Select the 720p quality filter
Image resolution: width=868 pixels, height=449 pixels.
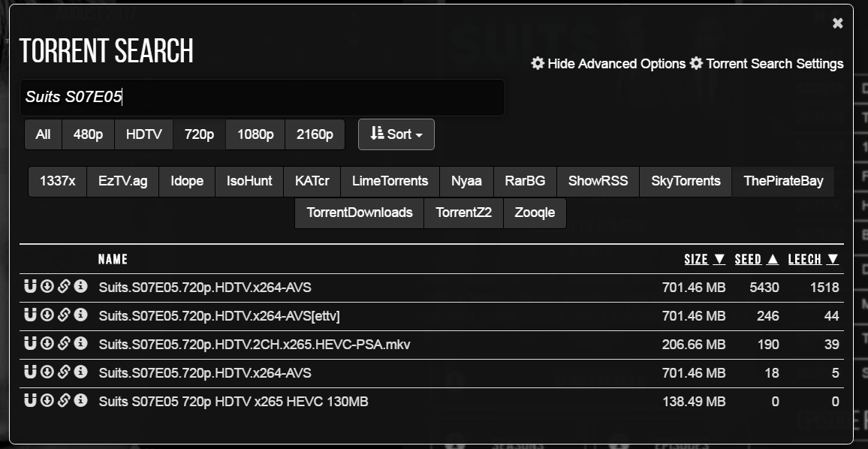[199, 134]
